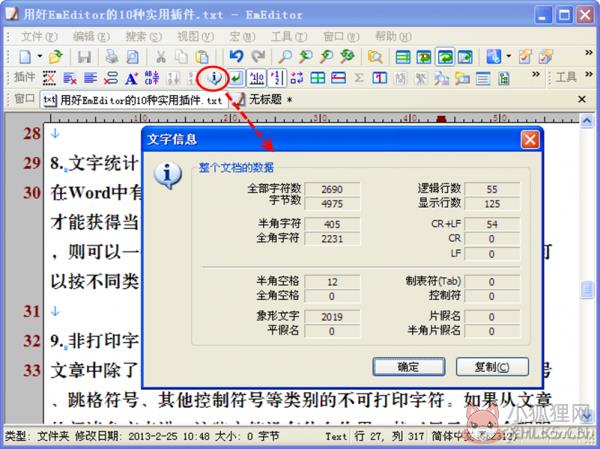Click the 全部字符数 value 2690
The image size is (600, 449).
click(x=332, y=189)
